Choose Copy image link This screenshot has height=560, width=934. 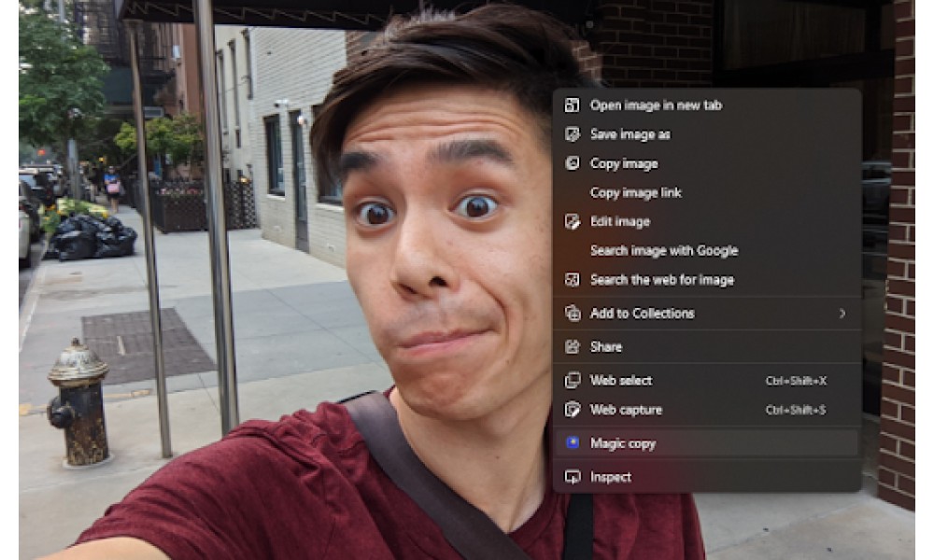coord(635,193)
